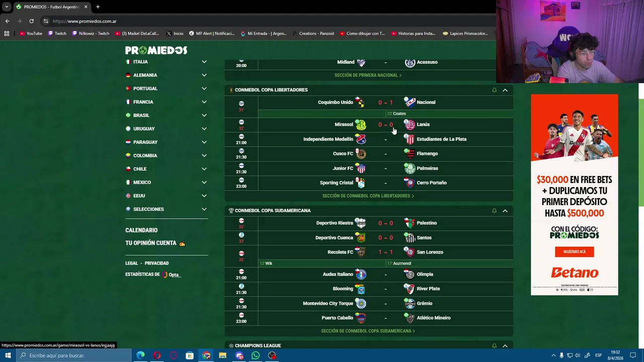This screenshot has width=644, height=362.
Task: Open the Recoleta FC 1 - 1 score
Action: pos(385,252)
